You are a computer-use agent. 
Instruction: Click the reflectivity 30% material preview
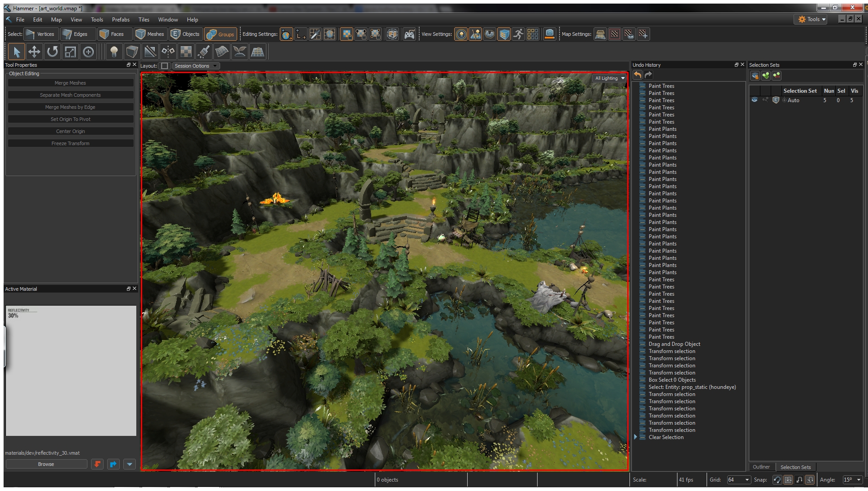[71, 371]
